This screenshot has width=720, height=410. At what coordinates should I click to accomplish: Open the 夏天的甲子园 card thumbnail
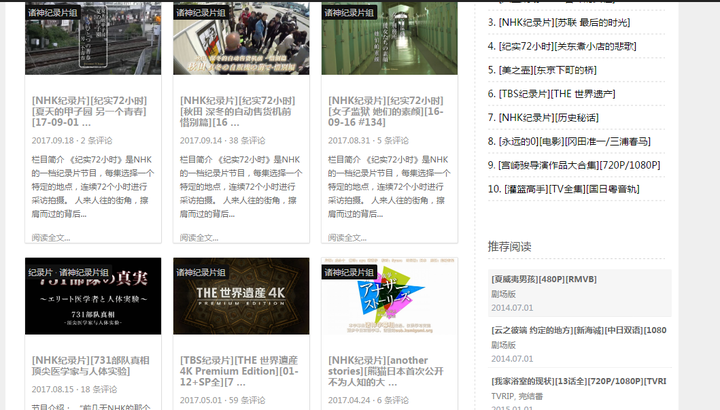click(x=93, y=38)
